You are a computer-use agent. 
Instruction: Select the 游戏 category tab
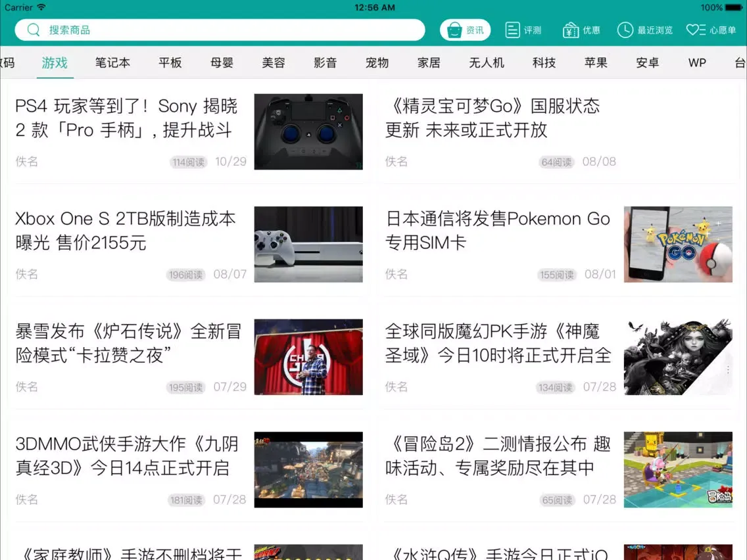pyautogui.click(x=55, y=62)
